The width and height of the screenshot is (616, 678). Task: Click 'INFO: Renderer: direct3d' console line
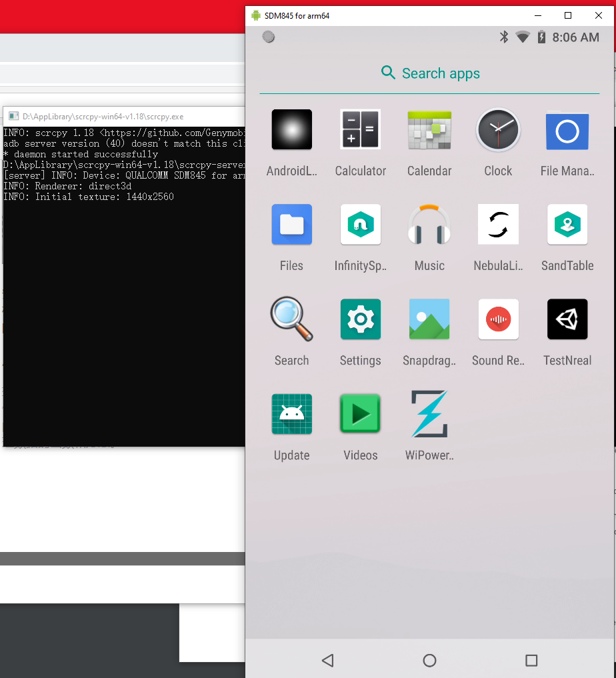[67, 186]
